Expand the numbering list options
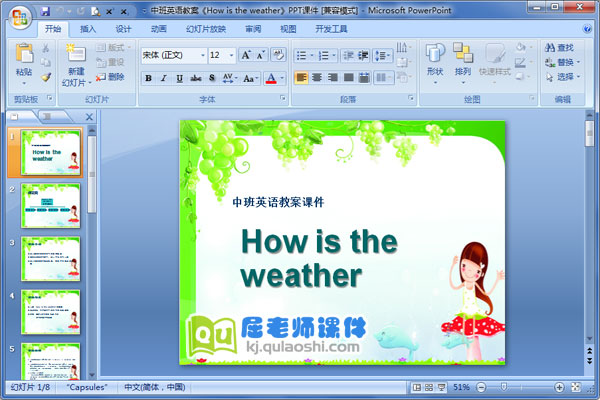 (334, 56)
